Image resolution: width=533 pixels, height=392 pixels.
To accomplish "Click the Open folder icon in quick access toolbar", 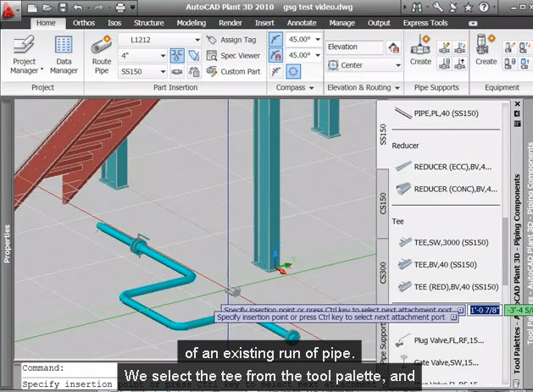I will point(47,8).
